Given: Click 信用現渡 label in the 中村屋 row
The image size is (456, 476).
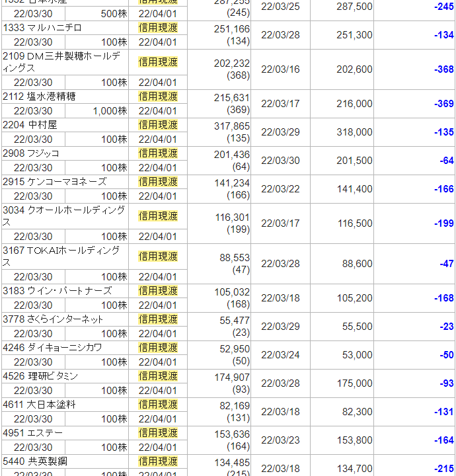Looking at the screenshot, I should 158,125.
